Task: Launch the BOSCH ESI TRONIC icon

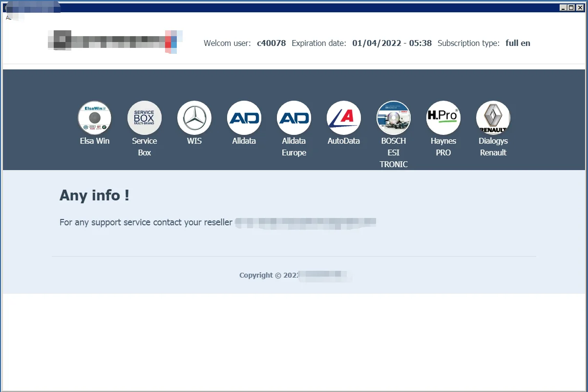Action: [x=394, y=118]
